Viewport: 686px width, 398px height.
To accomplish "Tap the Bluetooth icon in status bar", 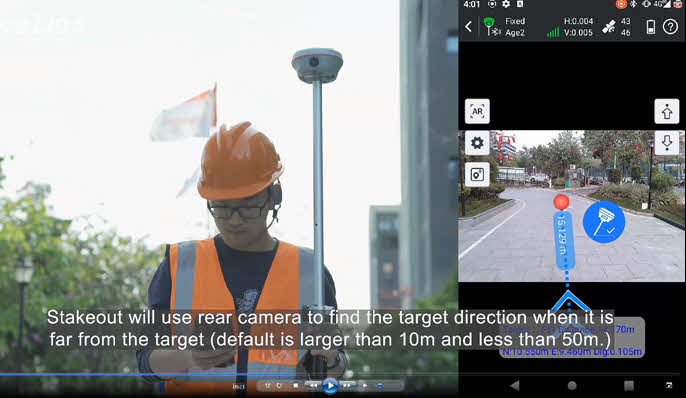I will tap(633, 4).
